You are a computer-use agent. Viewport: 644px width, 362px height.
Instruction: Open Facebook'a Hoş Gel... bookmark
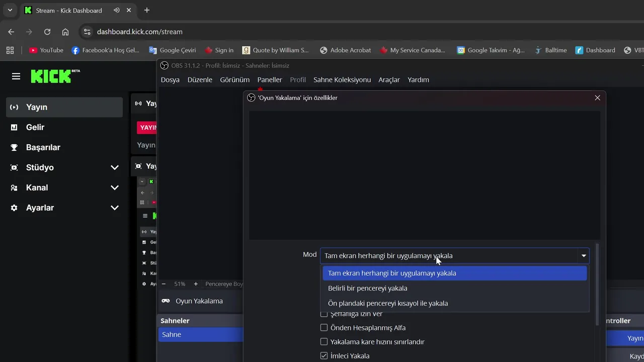click(106, 50)
